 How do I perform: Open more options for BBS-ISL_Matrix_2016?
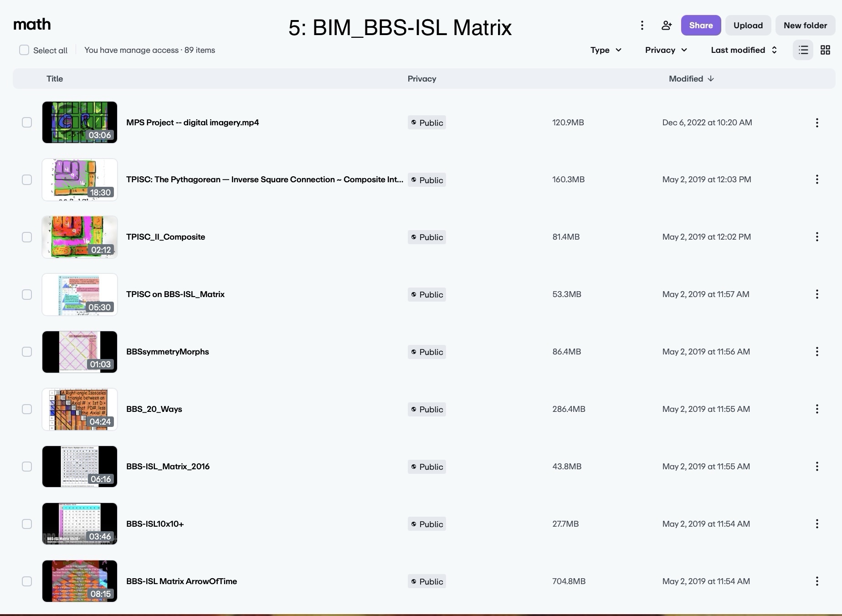(817, 467)
